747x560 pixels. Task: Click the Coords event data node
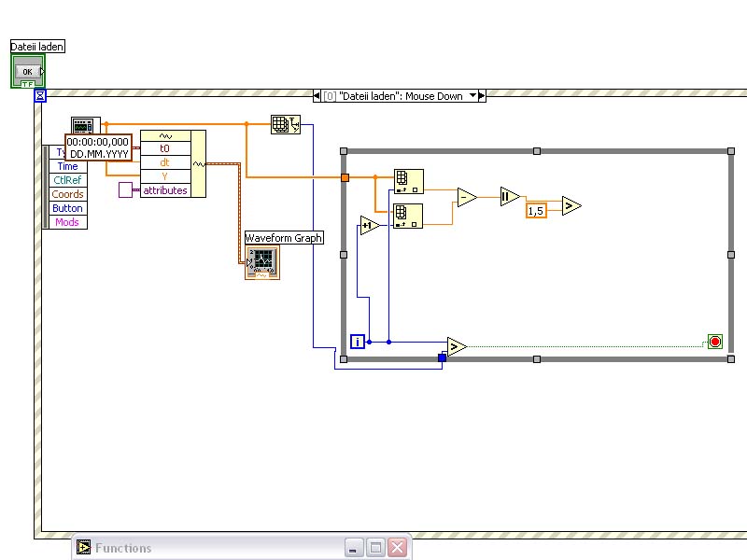pos(67,194)
